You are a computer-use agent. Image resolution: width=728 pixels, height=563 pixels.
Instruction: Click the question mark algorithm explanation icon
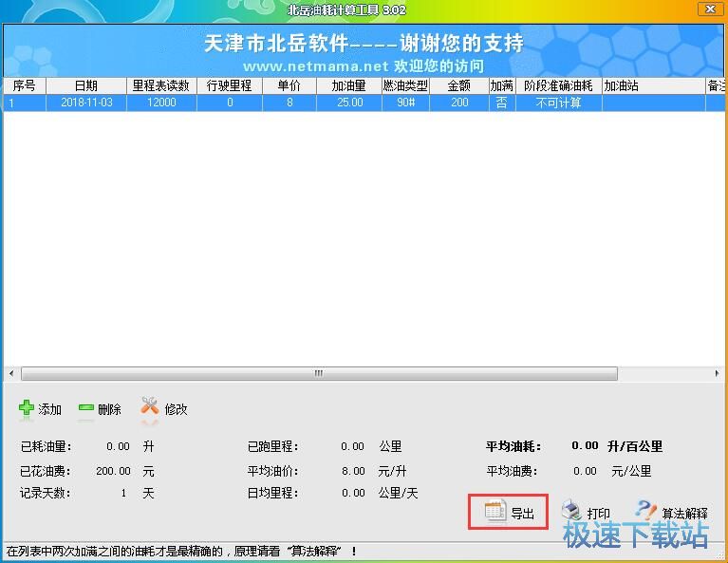(x=645, y=510)
